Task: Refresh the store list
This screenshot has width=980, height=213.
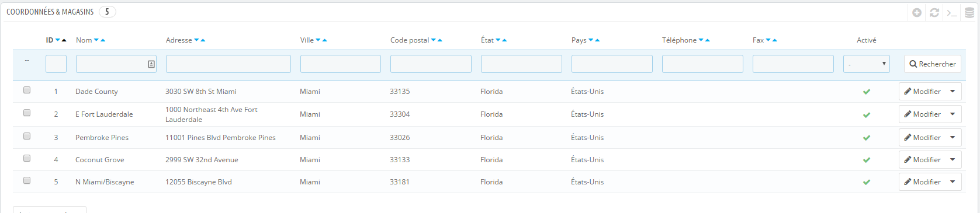Action: [x=934, y=12]
